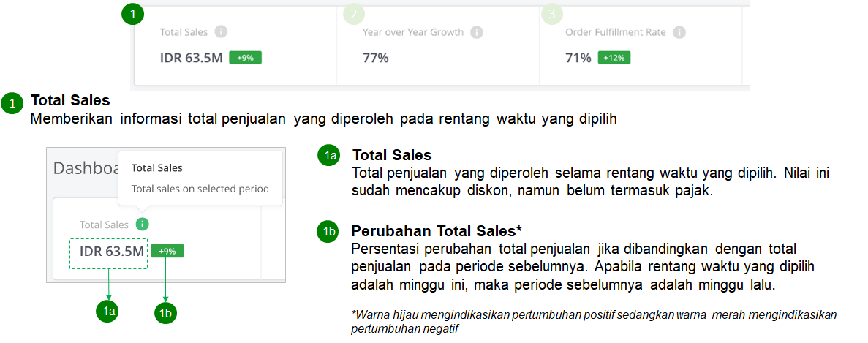Click the 1b badge beside Perubahan Total Sales

pos(328,231)
